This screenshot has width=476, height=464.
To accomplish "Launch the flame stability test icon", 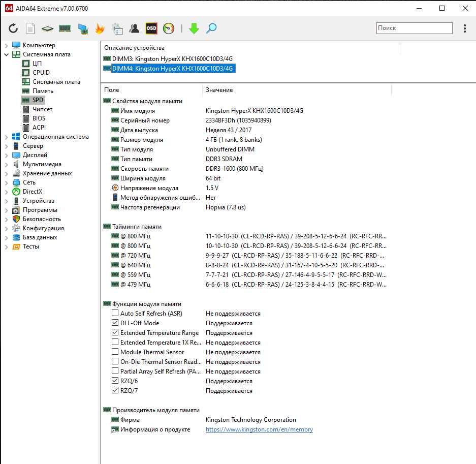I will pyautogui.click(x=100, y=28).
